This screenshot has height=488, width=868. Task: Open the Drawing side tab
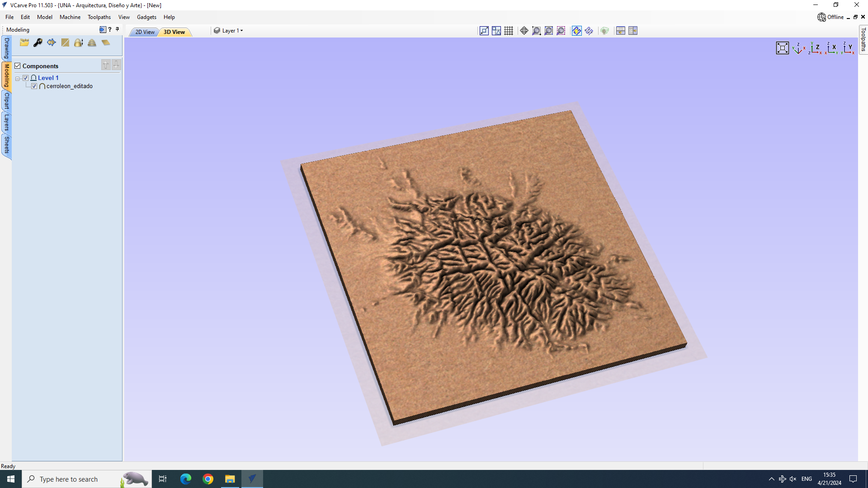pyautogui.click(x=7, y=48)
